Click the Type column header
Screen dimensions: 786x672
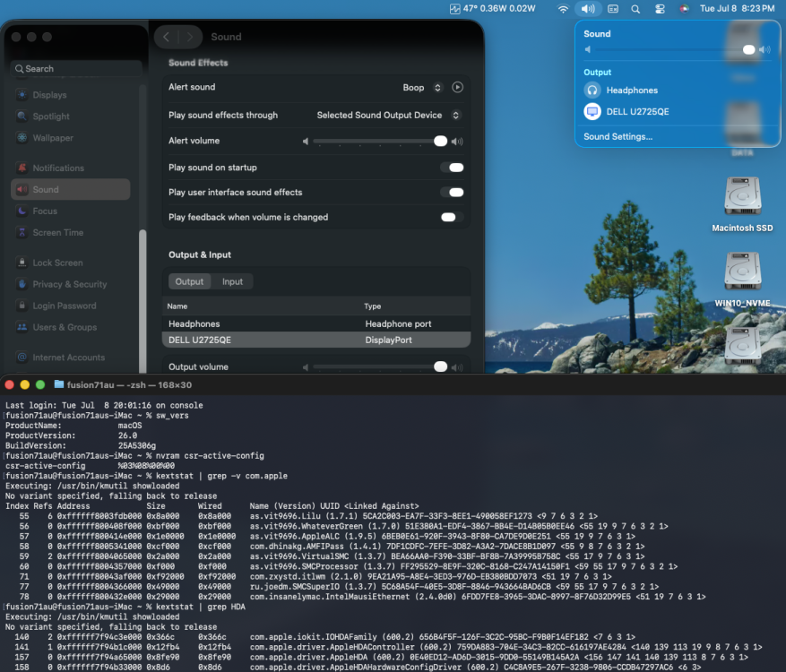373,306
